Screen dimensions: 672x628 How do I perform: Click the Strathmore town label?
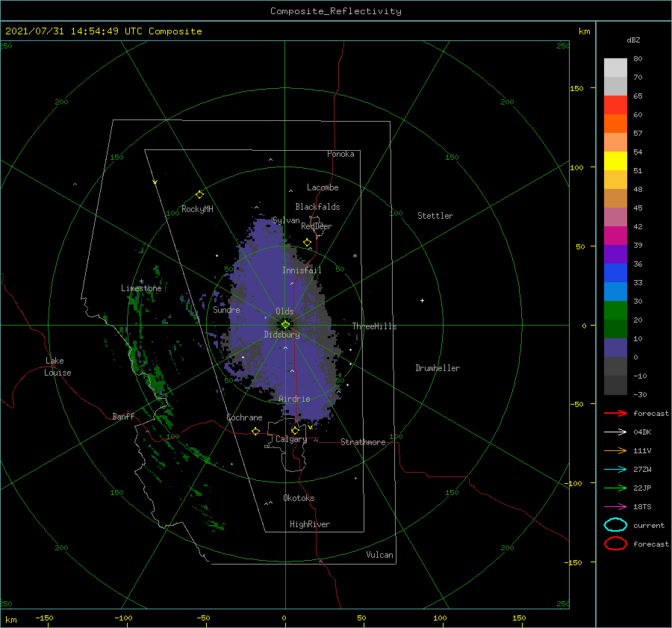pyautogui.click(x=363, y=442)
